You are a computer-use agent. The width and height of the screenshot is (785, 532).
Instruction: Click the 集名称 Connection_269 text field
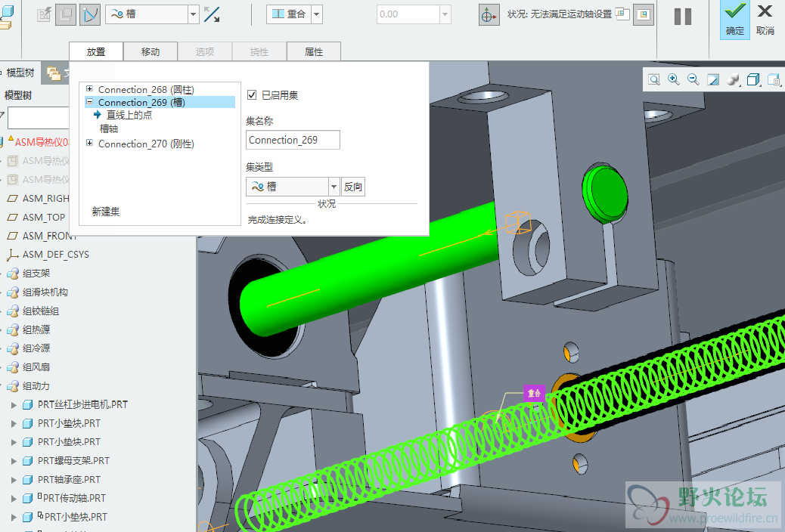tap(293, 140)
